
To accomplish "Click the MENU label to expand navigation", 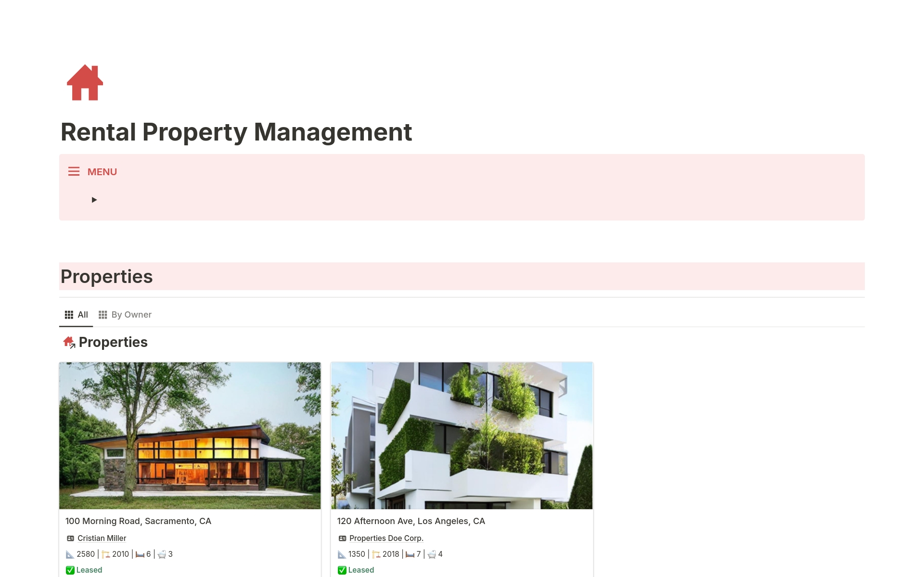I will click(x=102, y=171).
